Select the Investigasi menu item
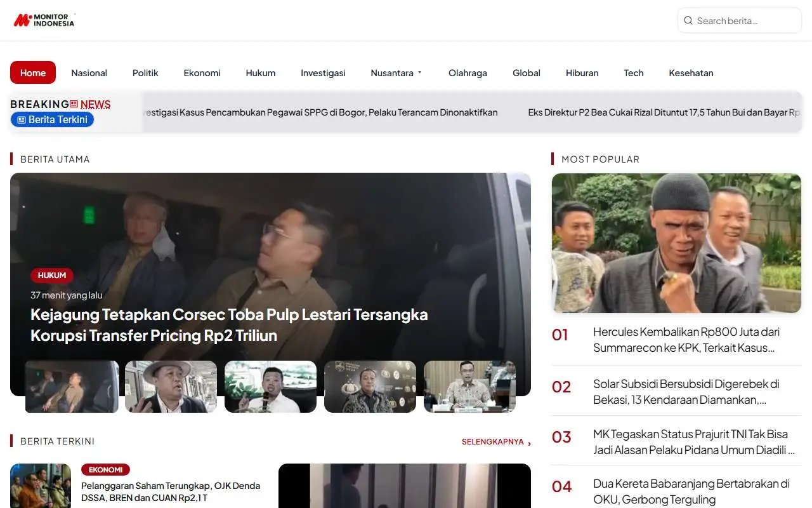This screenshot has height=508, width=812. 323,73
